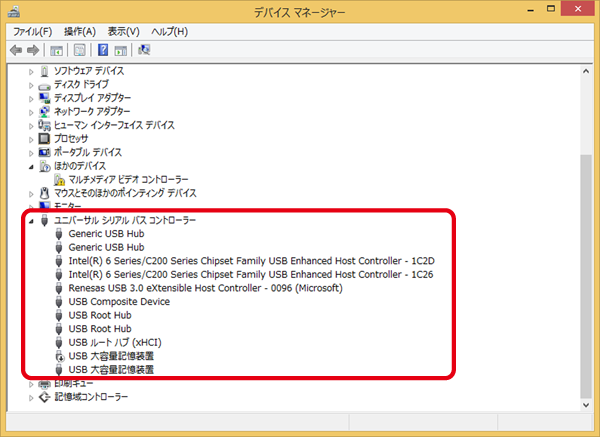Click the Back arrow toolbar icon
This screenshot has width=600, height=437.
16,50
